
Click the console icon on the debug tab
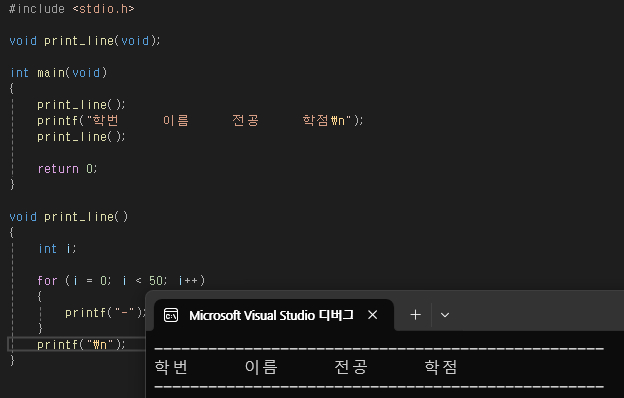point(171,315)
